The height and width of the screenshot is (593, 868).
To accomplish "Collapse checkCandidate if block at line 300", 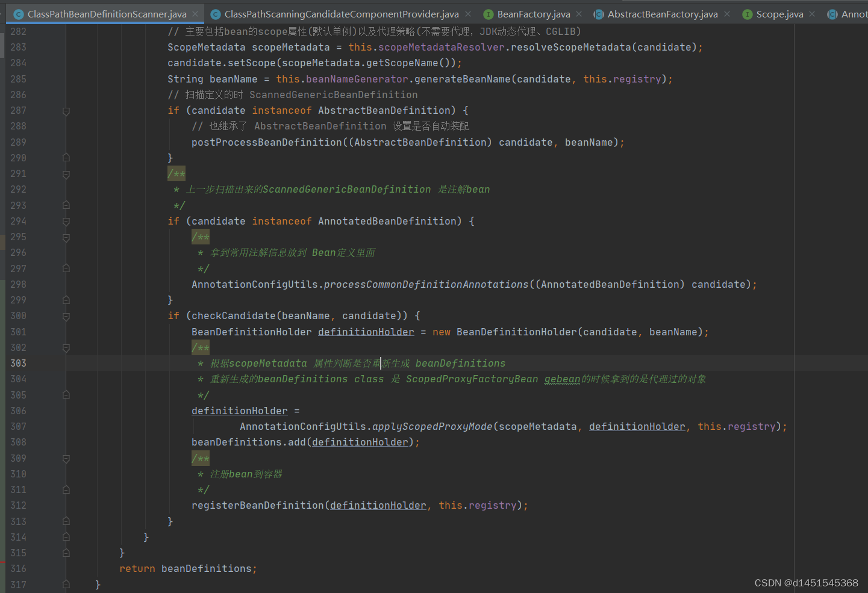I will point(66,316).
